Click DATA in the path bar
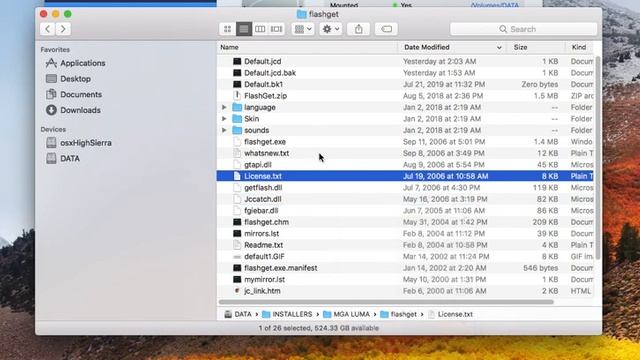The image size is (640, 360). point(238,314)
